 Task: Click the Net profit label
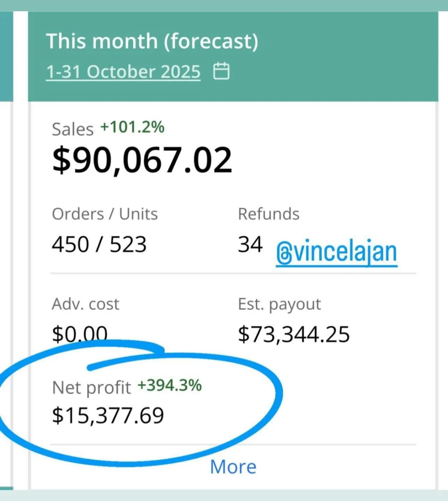tap(91, 388)
